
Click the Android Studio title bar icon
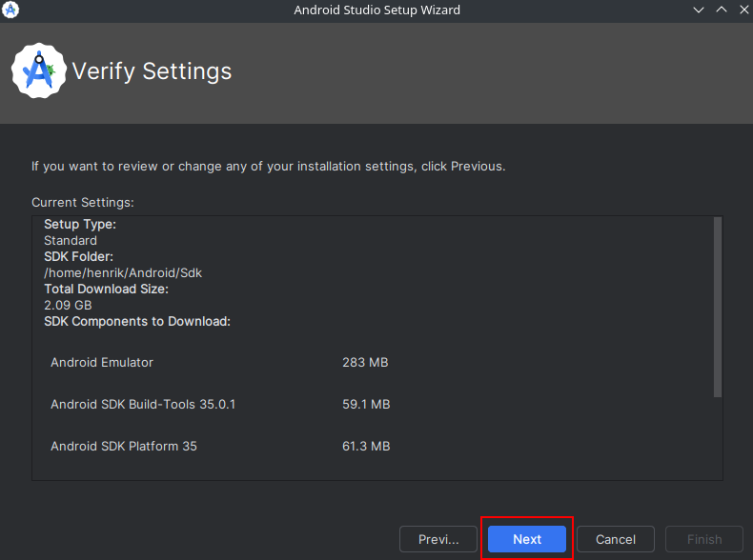tap(10, 10)
